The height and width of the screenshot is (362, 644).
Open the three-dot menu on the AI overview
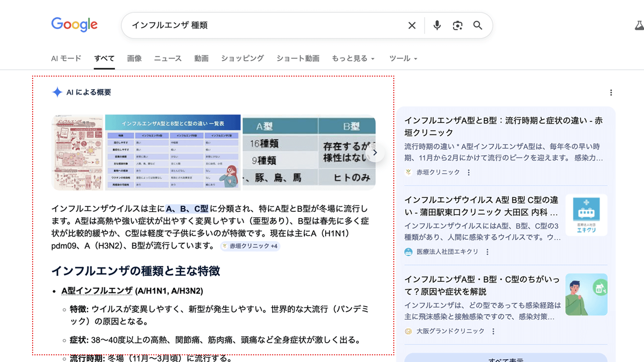coord(611,92)
